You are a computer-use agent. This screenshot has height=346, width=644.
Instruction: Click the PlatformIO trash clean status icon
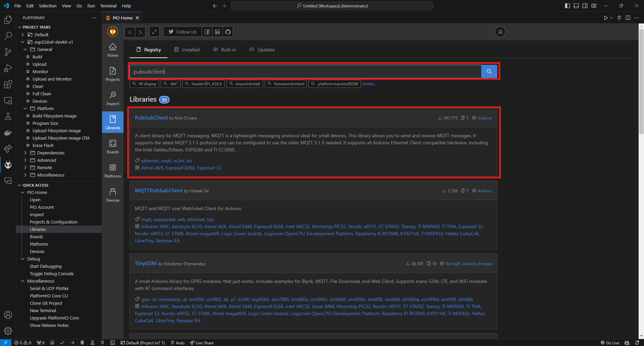pyautogui.click(x=82, y=343)
